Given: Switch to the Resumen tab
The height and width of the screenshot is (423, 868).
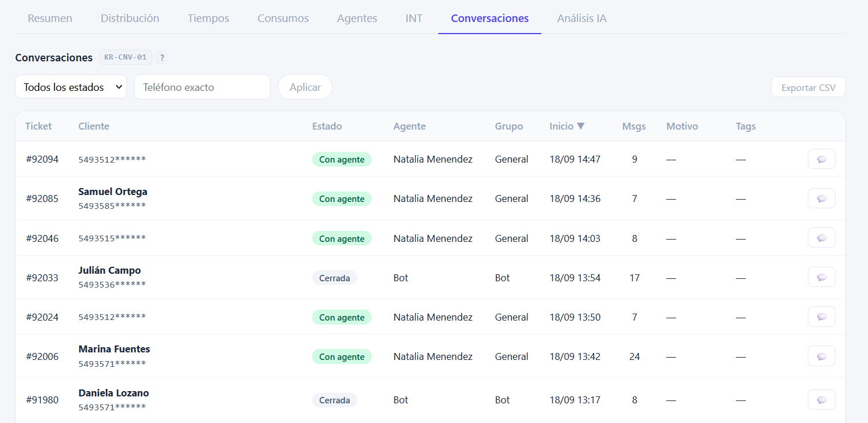Looking at the screenshot, I should click(x=50, y=18).
